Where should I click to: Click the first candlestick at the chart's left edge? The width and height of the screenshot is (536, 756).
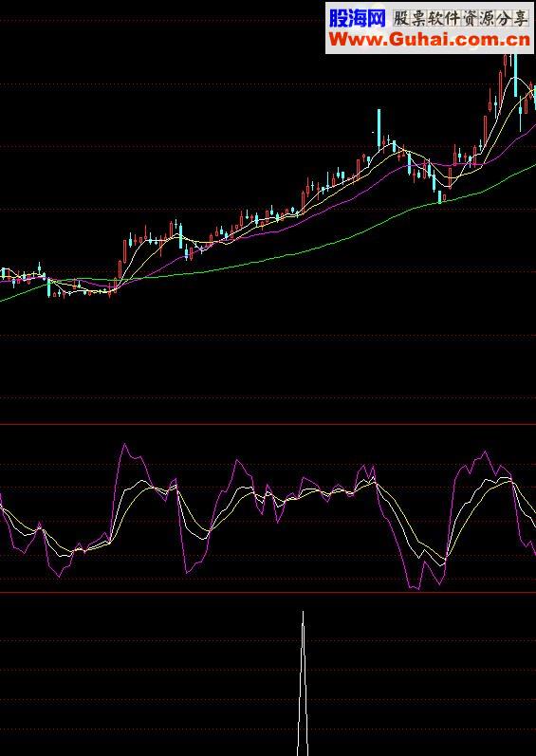click(3, 274)
